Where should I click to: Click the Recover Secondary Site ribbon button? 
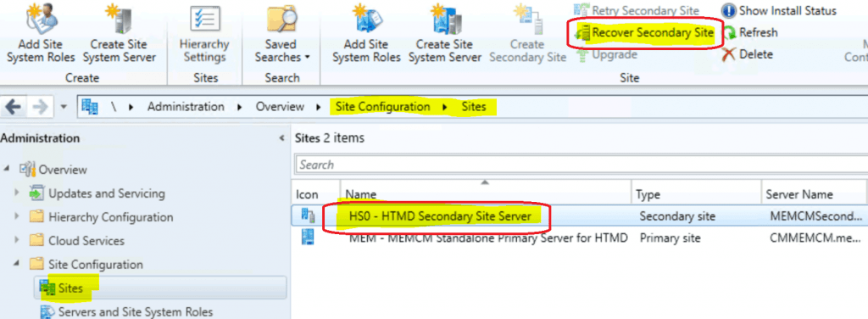pyautogui.click(x=645, y=33)
